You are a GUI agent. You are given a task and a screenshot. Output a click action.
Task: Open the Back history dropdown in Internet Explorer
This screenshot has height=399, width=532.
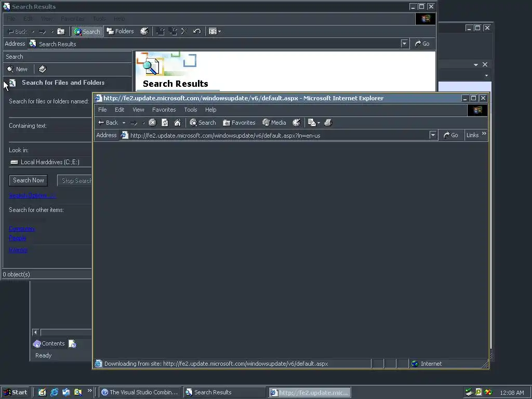[x=124, y=123]
